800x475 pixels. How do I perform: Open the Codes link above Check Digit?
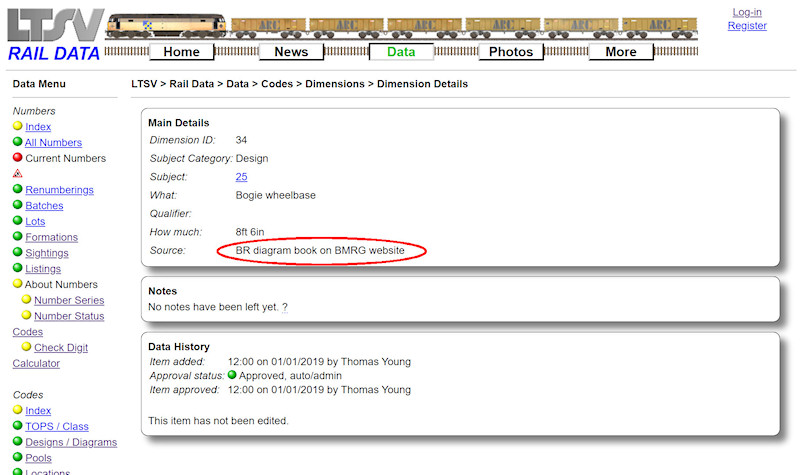click(28, 332)
